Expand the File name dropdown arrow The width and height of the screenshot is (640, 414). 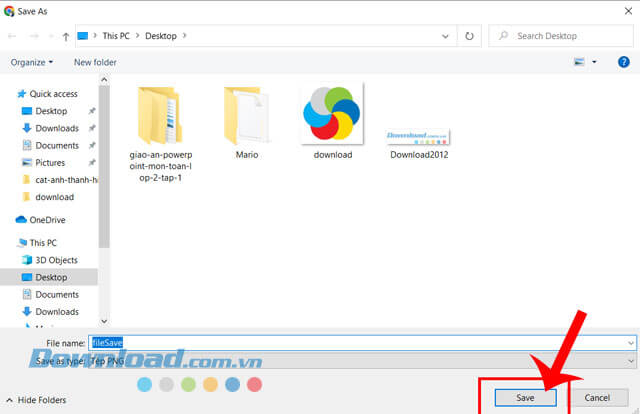pos(631,343)
